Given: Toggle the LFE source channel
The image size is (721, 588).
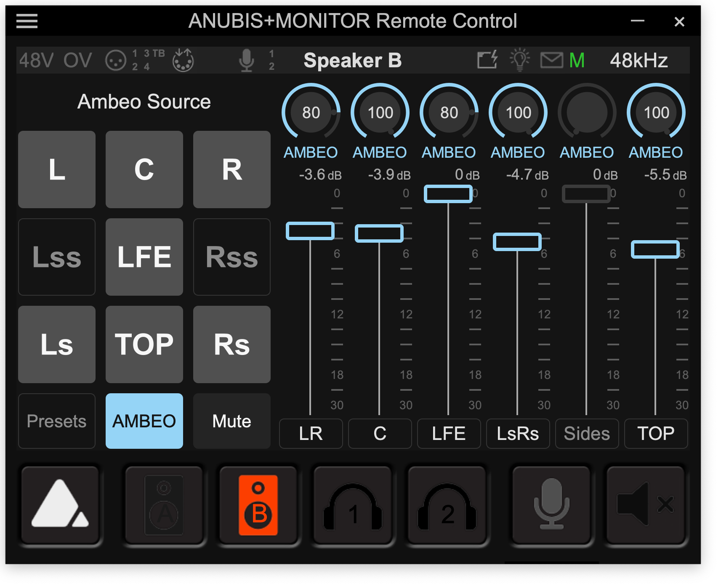Looking at the screenshot, I should (x=144, y=257).
